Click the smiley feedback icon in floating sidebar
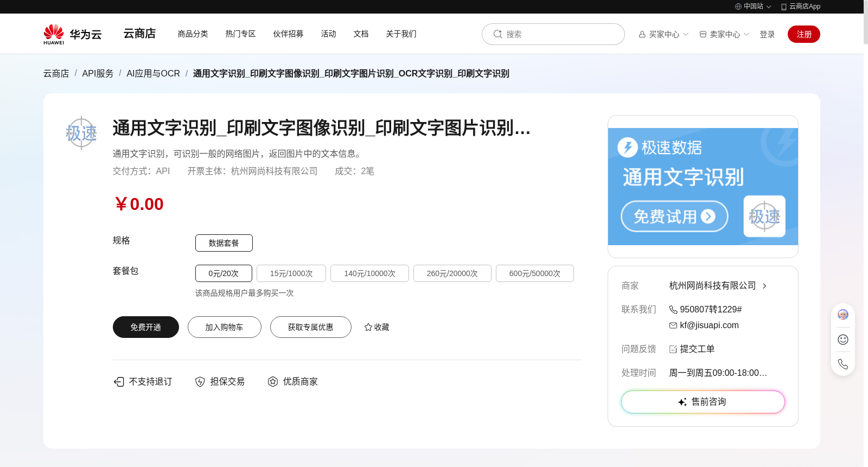Image resolution: width=868 pixels, height=467 pixels. pos(843,340)
